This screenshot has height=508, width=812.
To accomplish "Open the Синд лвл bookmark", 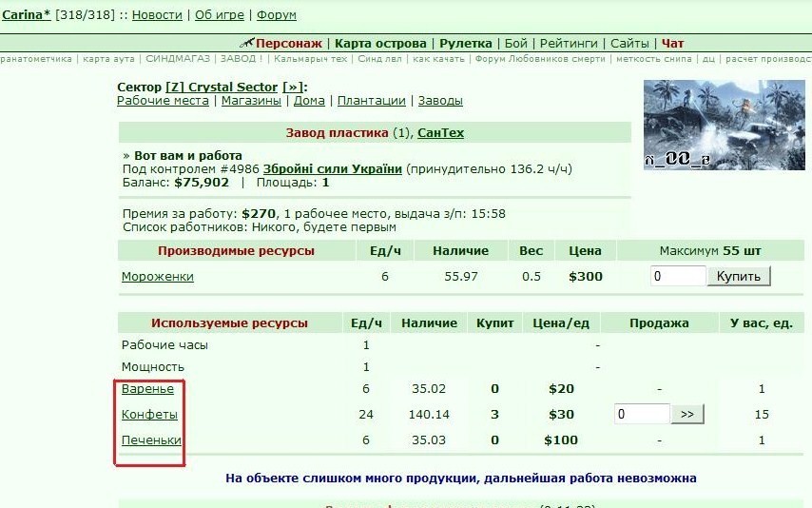I will coord(379,59).
